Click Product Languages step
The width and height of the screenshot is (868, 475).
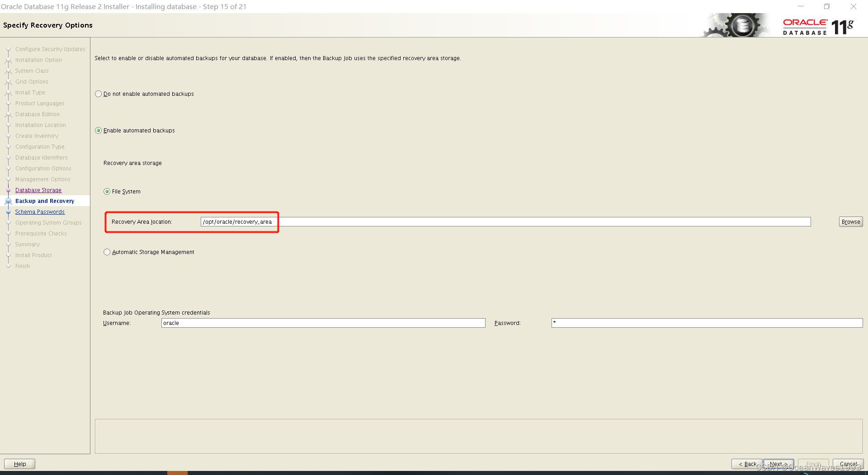point(40,103)
